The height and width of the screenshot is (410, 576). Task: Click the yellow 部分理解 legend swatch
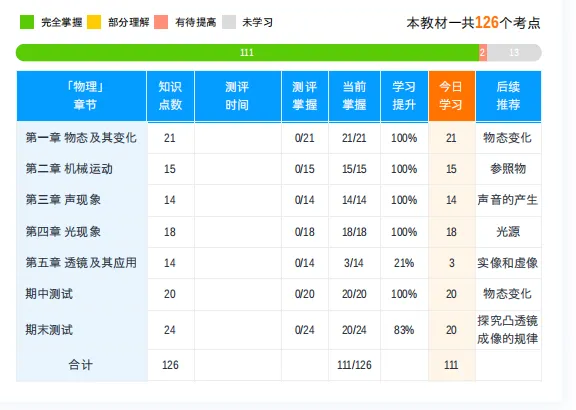click(x=94, y=22)
